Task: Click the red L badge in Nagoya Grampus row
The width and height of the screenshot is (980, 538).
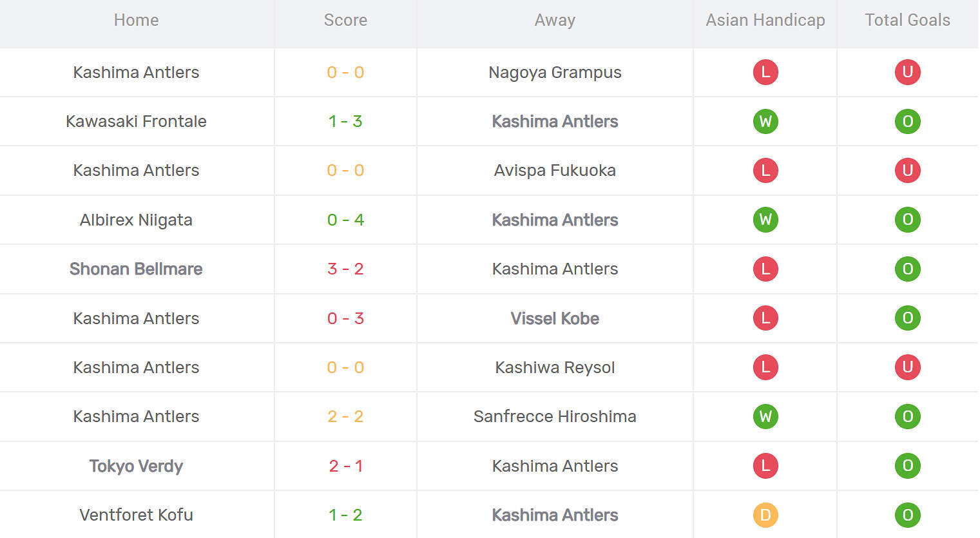Action: (765, 72)
